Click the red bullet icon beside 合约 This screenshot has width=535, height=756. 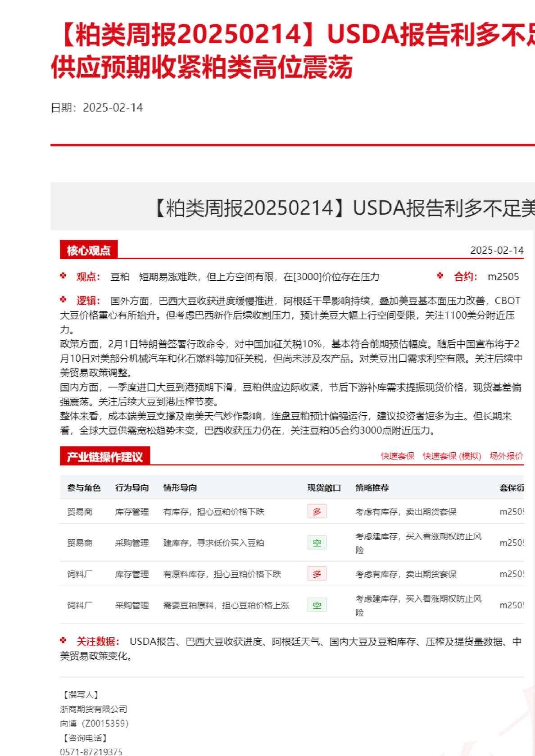tap(440, 276)
